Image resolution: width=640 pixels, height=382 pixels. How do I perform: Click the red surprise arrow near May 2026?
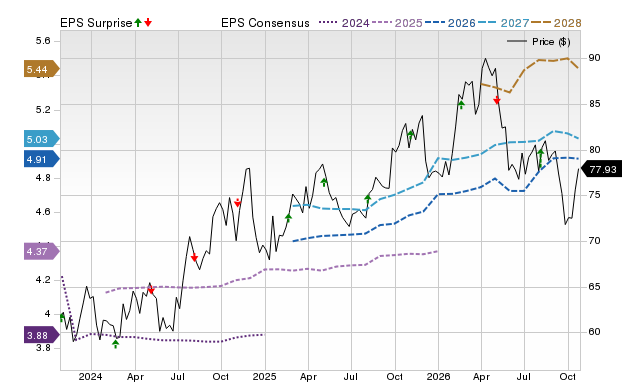click(x=497, y=100)
